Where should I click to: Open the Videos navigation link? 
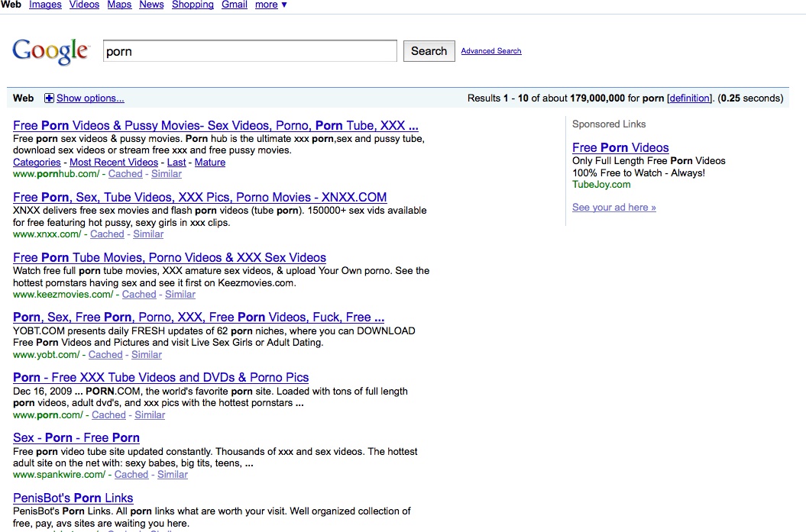[x=84, y=5]
